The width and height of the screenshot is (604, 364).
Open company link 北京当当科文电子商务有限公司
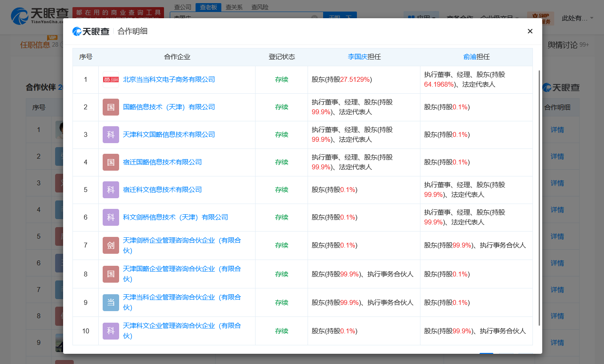(x=169, y=80)
